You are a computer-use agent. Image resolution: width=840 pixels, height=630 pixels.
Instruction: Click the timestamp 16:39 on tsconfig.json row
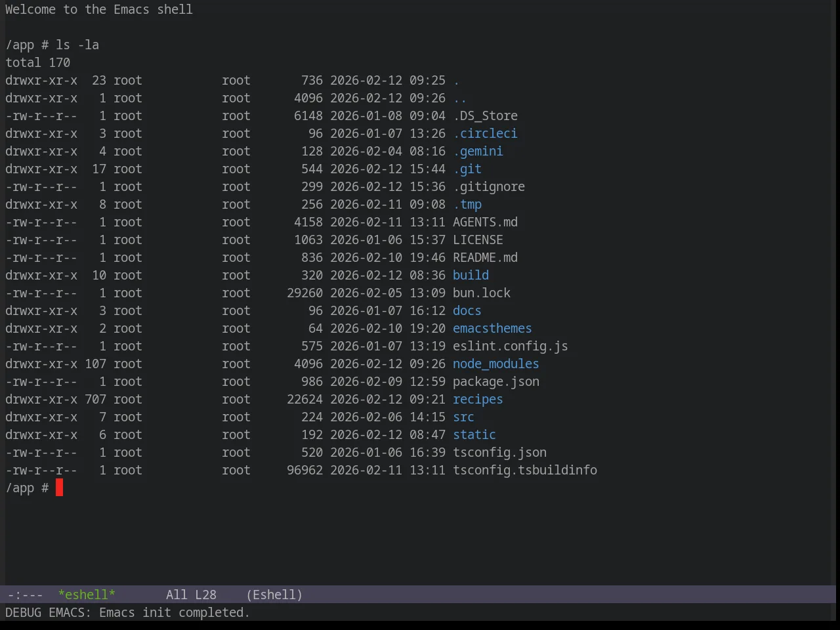(x=427, y=452)
